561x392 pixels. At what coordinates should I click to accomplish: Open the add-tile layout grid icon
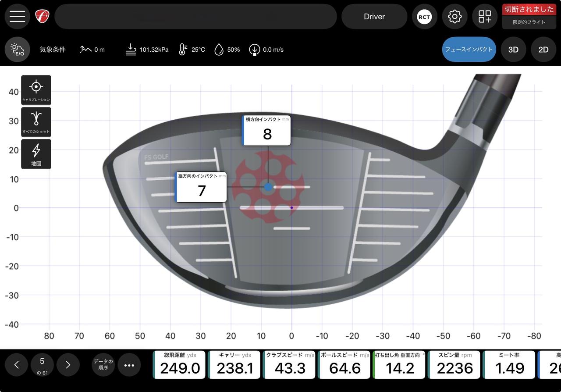coord(485,17)
